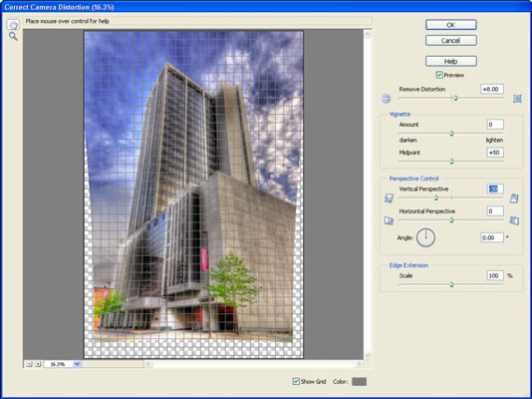Open Help for camera distortion
Viewport: 532px width, 399px height.
point(451,61)
